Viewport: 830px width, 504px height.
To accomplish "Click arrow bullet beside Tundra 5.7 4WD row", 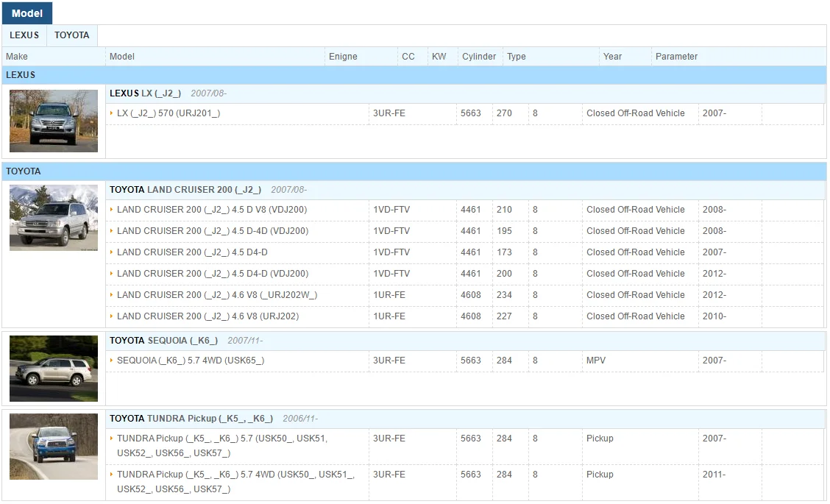I will (111, 475).
